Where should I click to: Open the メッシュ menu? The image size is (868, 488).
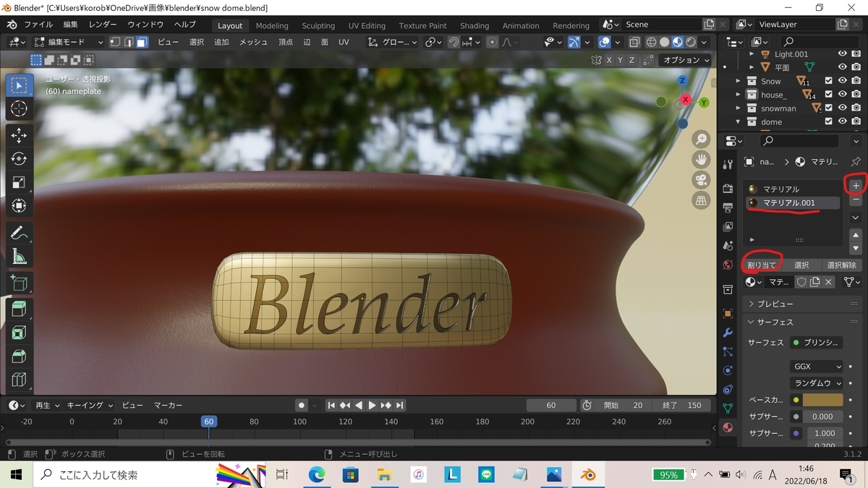click(x=253, y=42)
